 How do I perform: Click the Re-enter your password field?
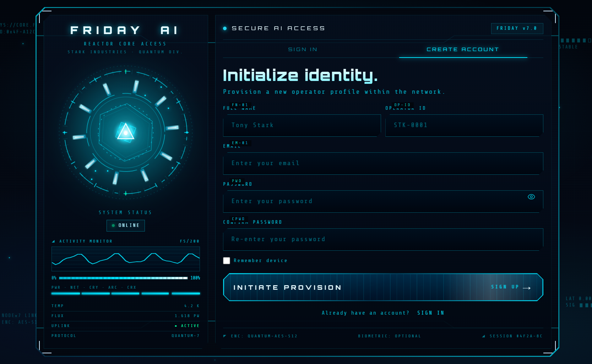(x=383, y=239)
